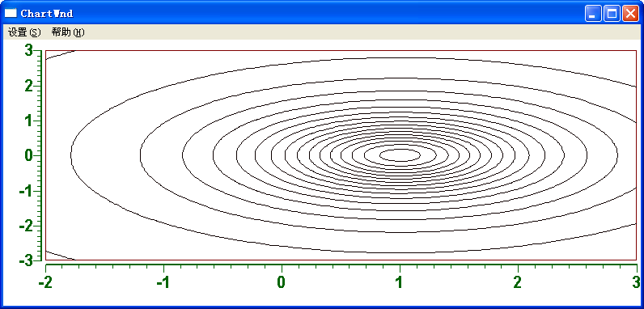Click the y-axis label 1
644x309 pixels.
click(28, 121)
